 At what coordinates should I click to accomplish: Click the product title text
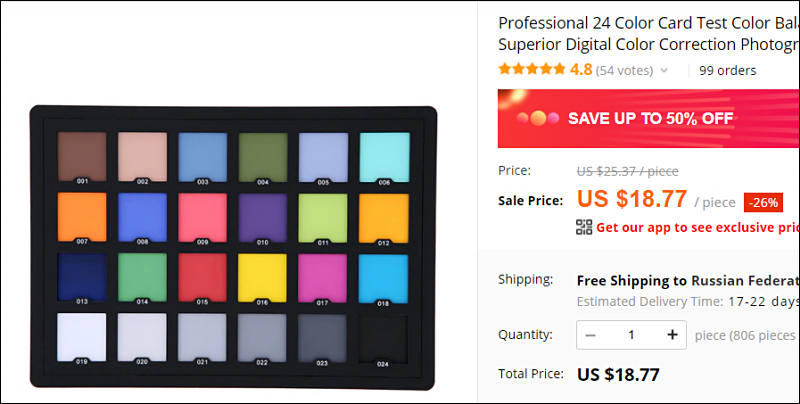point(649,33)
